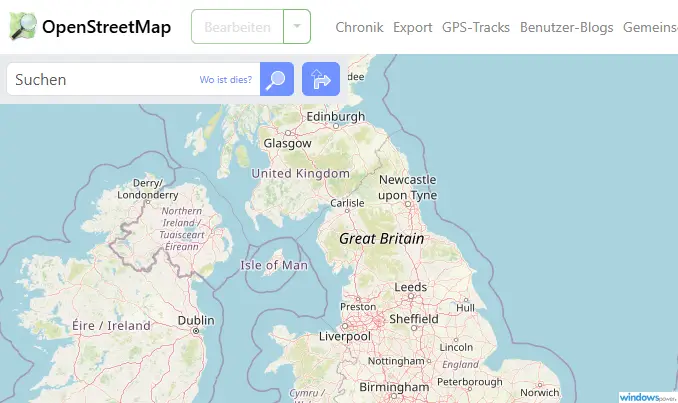Viewport: 678px width, 403px height.
Task: Click the blue search magnifier button
Action: tap(277, 79)
